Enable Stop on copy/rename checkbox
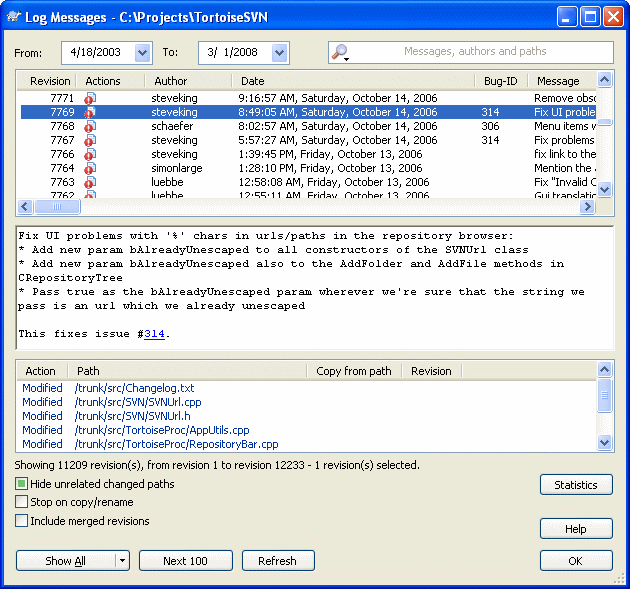The height and width of the screenshot is (589, 630). click(22, 502)
